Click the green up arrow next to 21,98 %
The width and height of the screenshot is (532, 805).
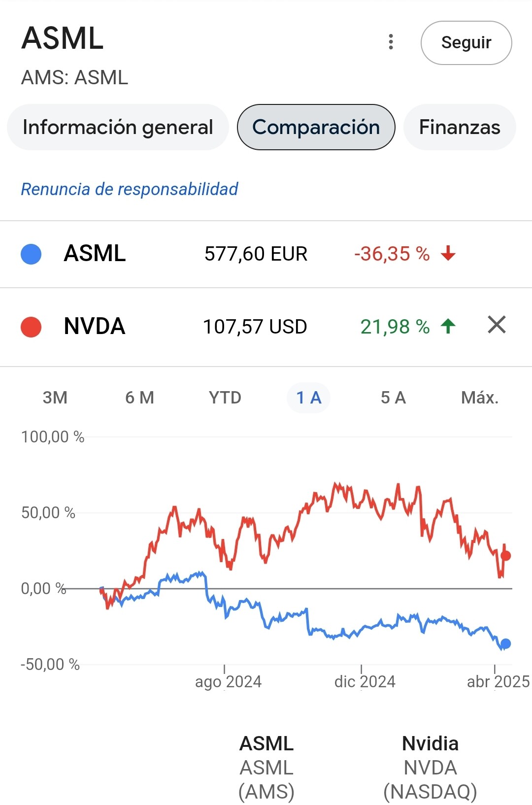(448, 326)
